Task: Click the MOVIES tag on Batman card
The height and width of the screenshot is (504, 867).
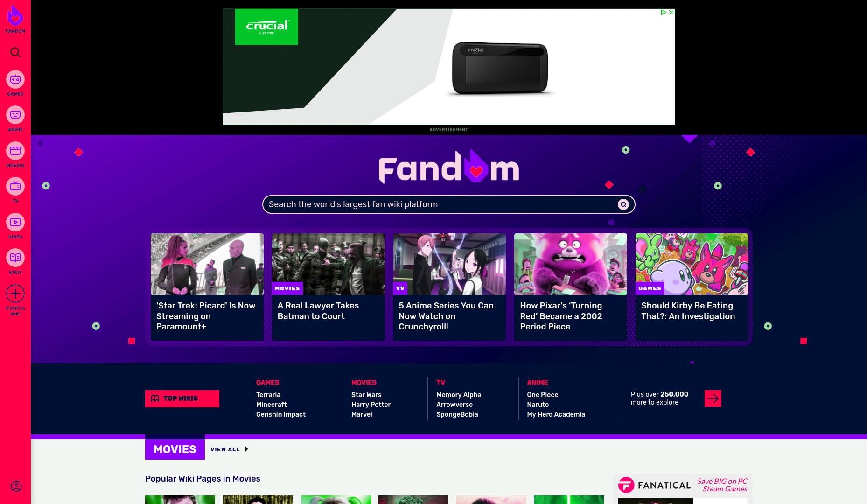Action: tap(287, 288)
